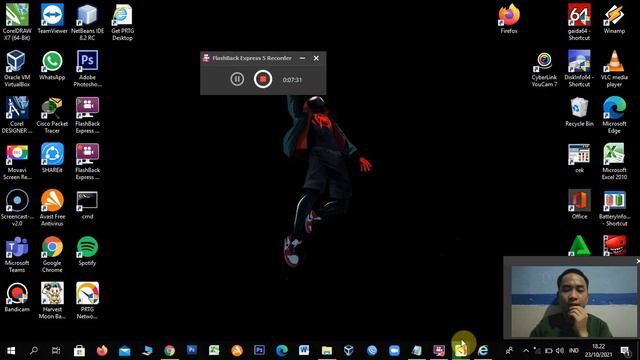Click the 0:07:31 recording timer
The width and height of the screenshot is (640, 360).
tap(292, 80)
